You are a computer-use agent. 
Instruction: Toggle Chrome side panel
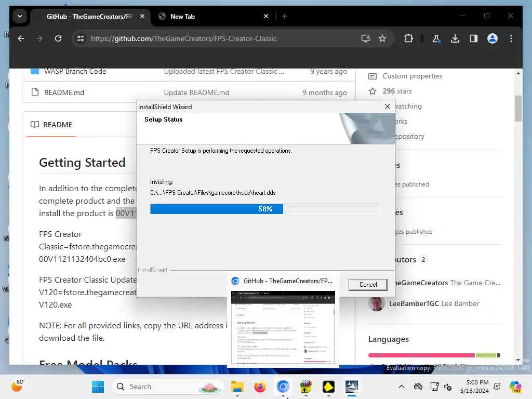point(474,38)
